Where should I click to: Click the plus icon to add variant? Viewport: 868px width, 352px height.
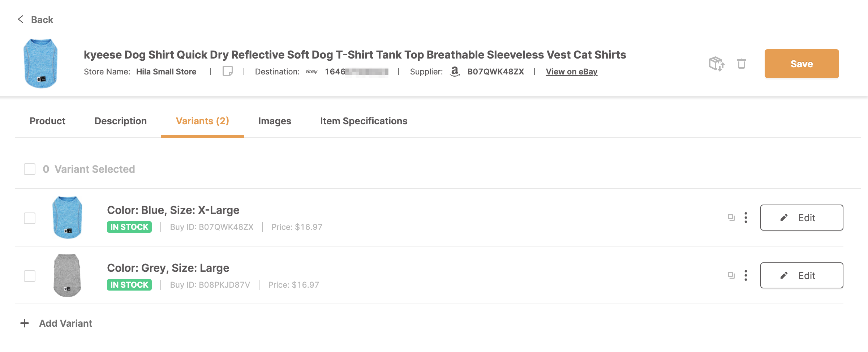[25, 323]
